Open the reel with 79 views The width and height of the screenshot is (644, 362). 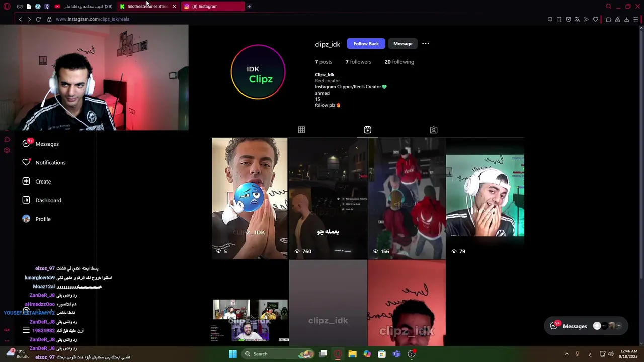(x=485, y=199)
